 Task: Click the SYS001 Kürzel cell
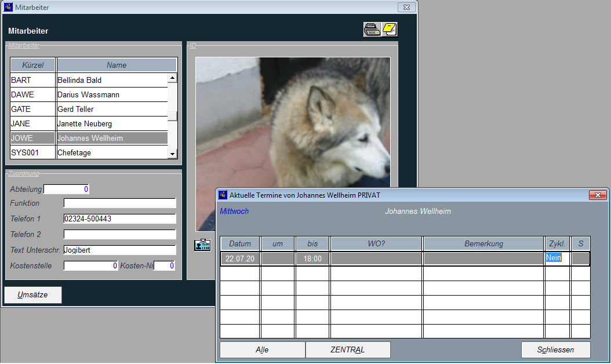pyautogui.click(x=33, y=152)
